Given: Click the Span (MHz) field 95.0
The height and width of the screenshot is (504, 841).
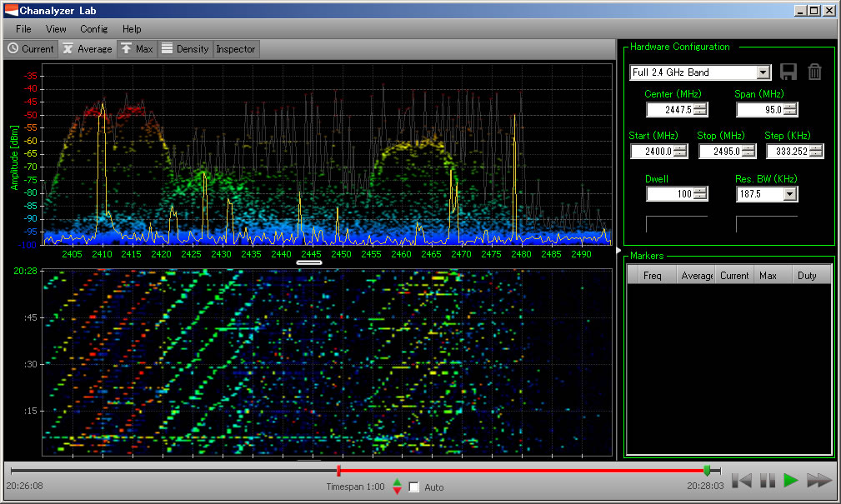Looking at the screenshot, I should click(x=760, y=109).
